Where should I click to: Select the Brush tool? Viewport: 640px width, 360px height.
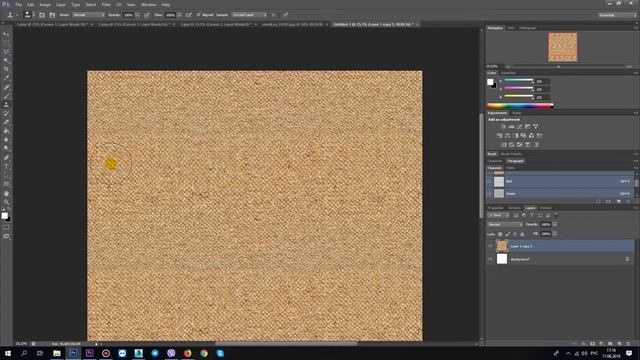pos(6,96)
